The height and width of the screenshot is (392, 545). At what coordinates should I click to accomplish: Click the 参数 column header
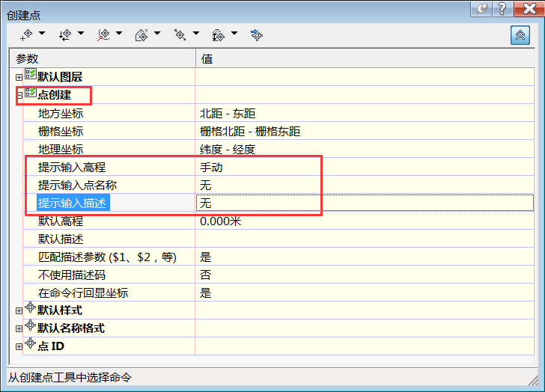(x=103, y=58)
